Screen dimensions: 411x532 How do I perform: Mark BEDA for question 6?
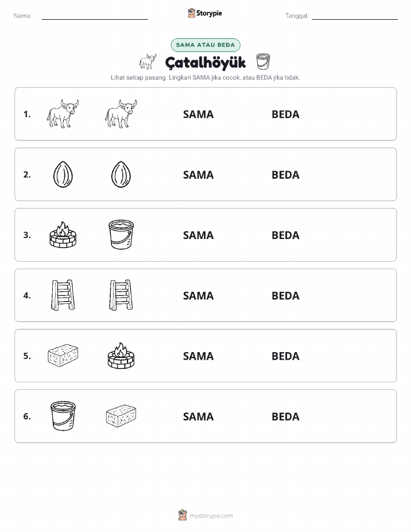click(x=286, y=417)
